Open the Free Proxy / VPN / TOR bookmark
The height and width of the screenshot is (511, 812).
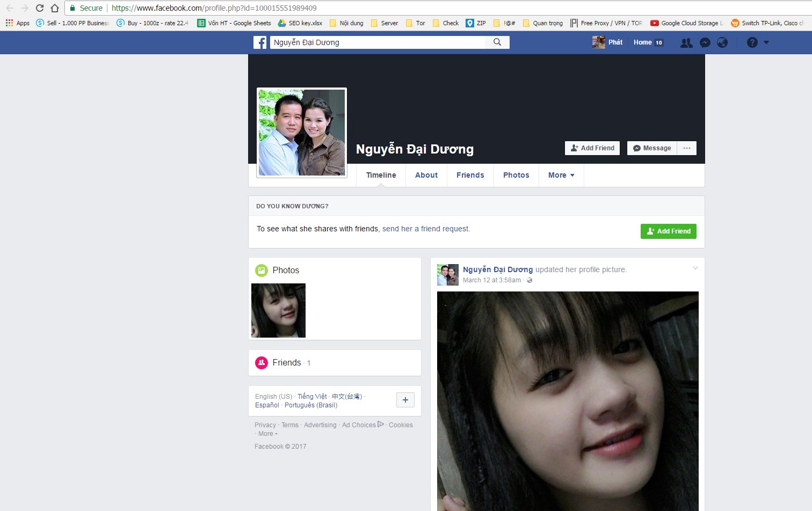(606, 23)
